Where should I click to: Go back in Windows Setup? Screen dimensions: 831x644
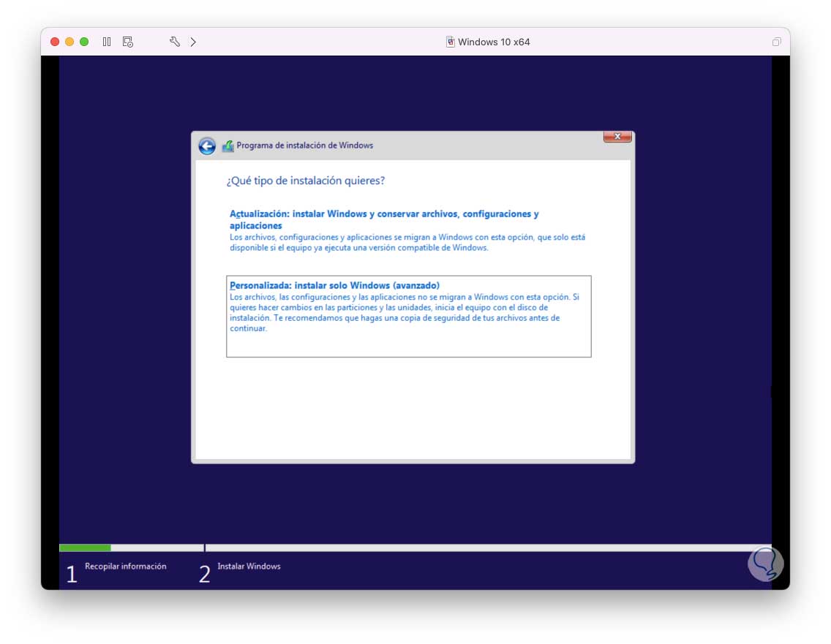click(207, 145)
